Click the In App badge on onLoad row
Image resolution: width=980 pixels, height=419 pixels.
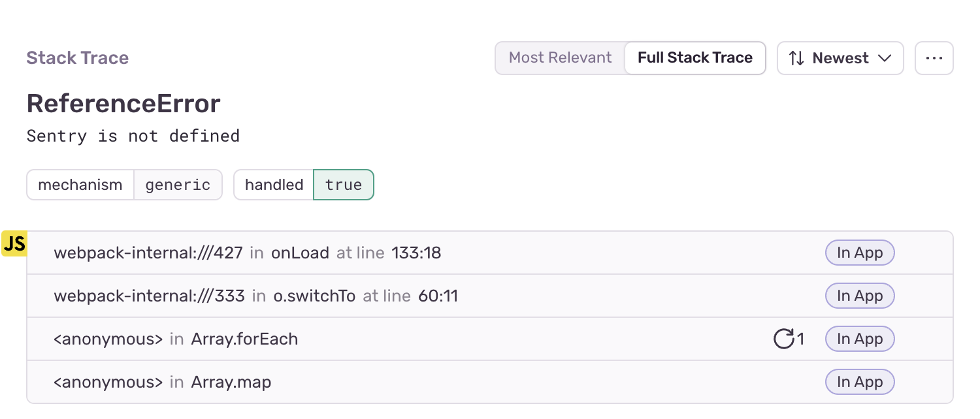tap(860, 253)
